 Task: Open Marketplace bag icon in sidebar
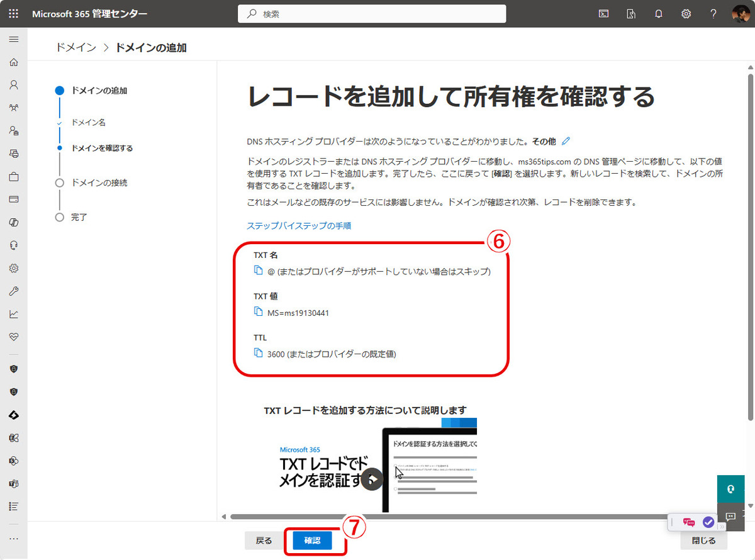(x=13, y=177)
